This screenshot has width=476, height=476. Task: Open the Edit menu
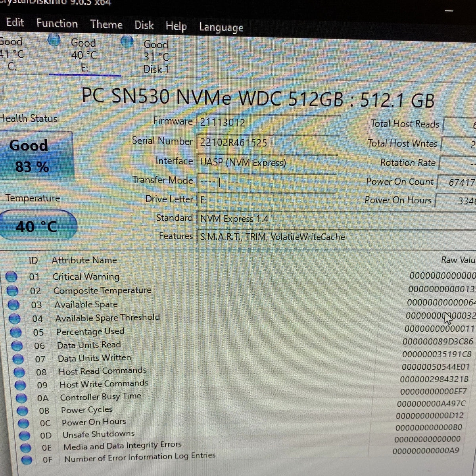click(15, 22)
